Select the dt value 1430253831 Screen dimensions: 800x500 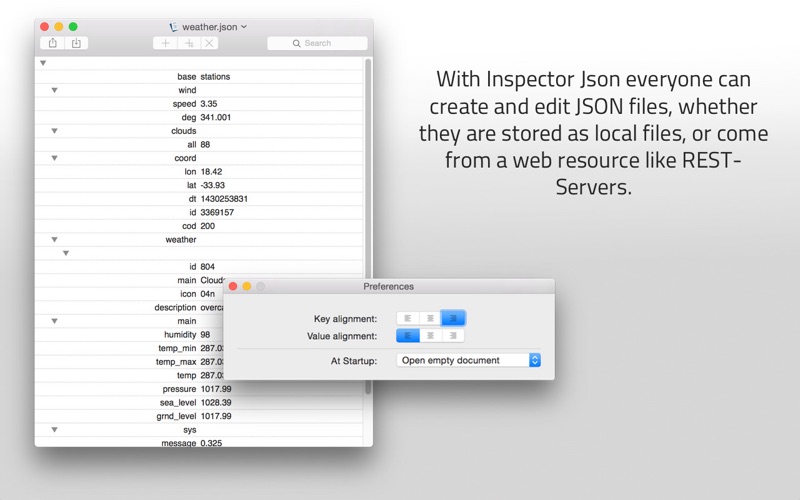pyautogui.click(x=224, y=199)
